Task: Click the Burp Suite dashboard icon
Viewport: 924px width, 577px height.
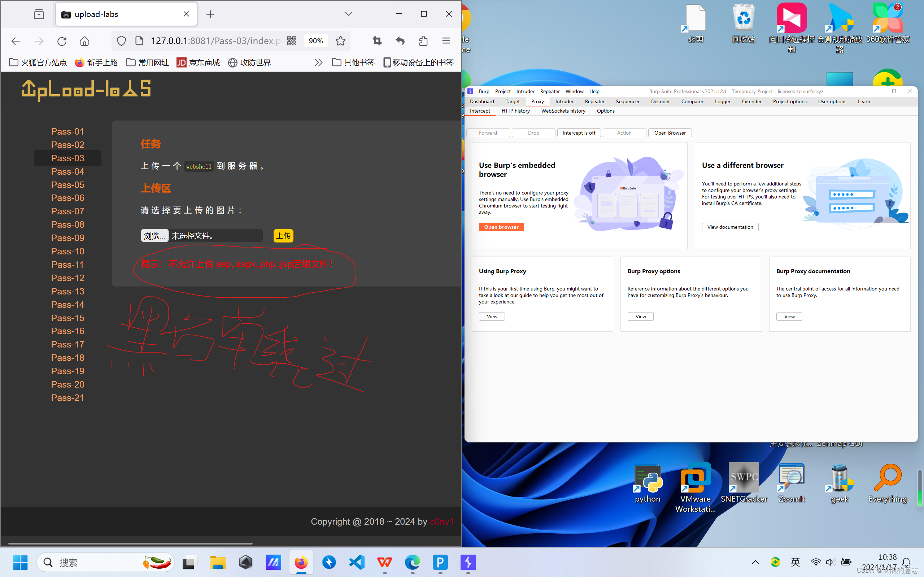Action: [x=482, y=101]
